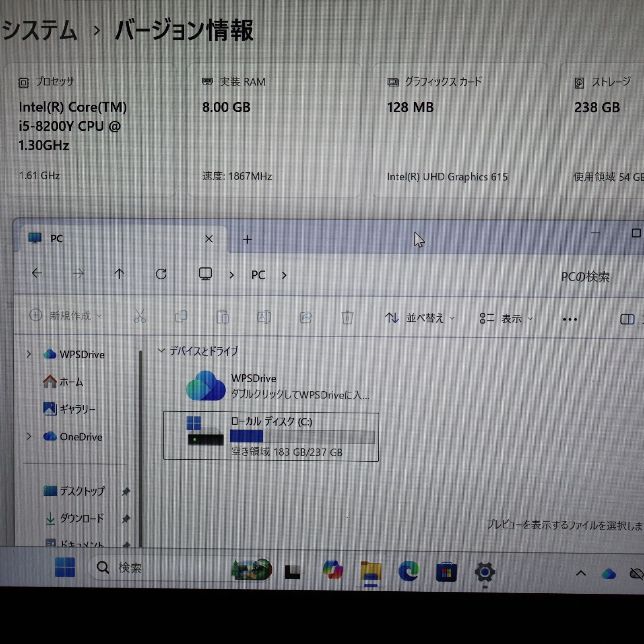This screenshot has width=644, height=644.
Task: Click the monitor icon in address bar
Action: [x=205, y=274]
